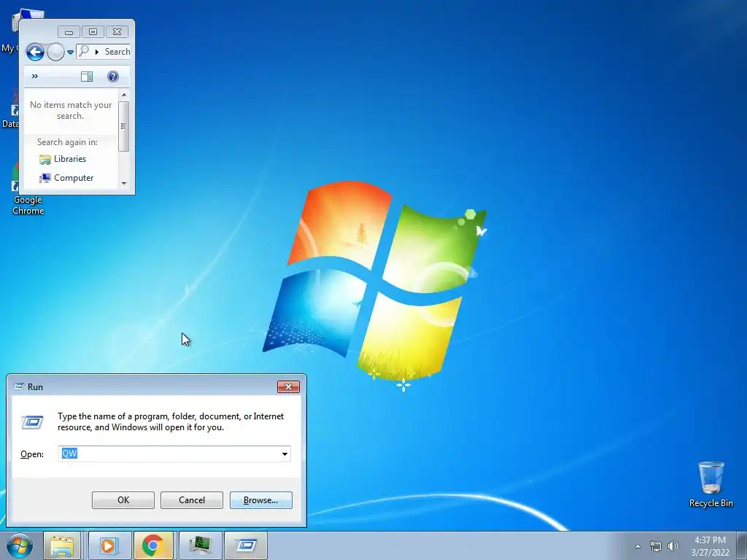Image resolution: width=747 pixels, height=560 pixels.
Task: Click the scroll up arrow in Explorer list
Action: coord(124,95)
